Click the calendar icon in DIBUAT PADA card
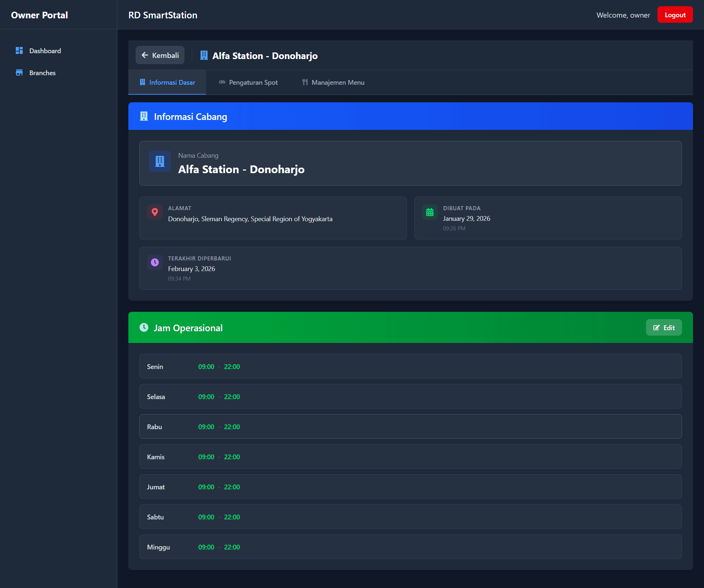Screen dimensions: 704x588 430,212
